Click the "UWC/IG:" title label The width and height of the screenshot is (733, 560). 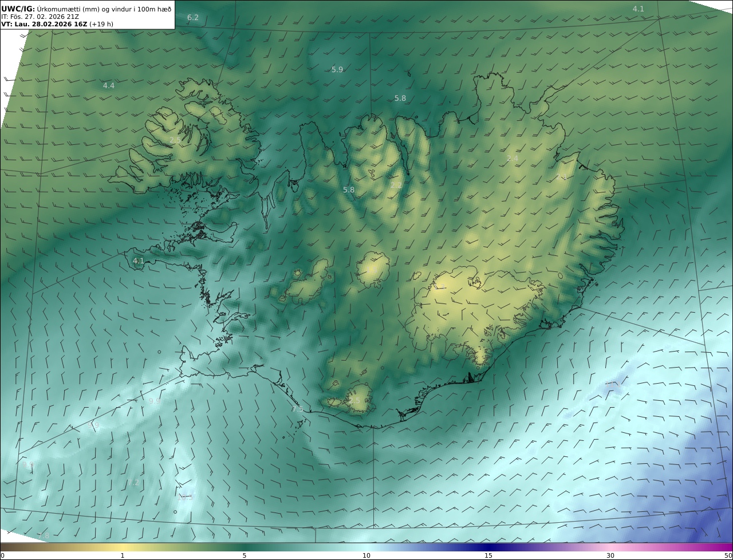click(18, 9)
